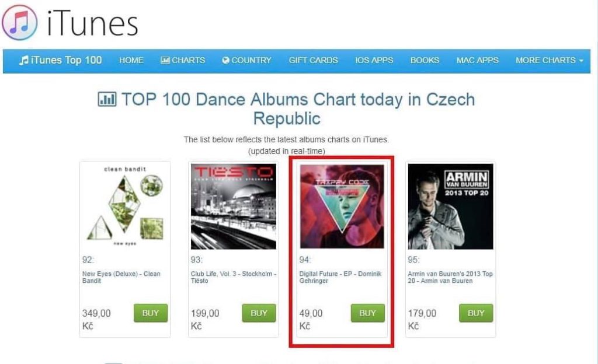Viewport: 598px width, 364px height.
Task: Expand the MORE CHARTS dropdown
Action: [549, 60]
